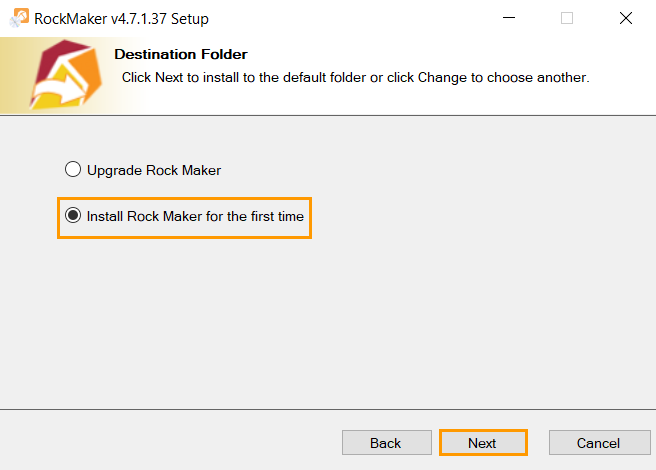Image resolution: width=656 pixels, height=470 pixels.
Task: Cancel the RockMaker installation
Action: (600, 443)
